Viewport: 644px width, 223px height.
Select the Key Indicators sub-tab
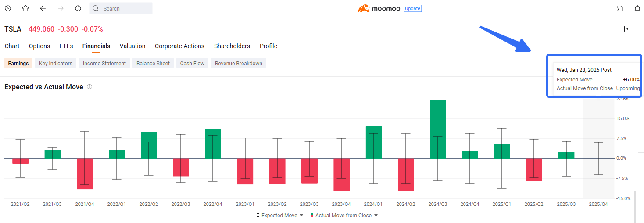(x=56, y=64)
